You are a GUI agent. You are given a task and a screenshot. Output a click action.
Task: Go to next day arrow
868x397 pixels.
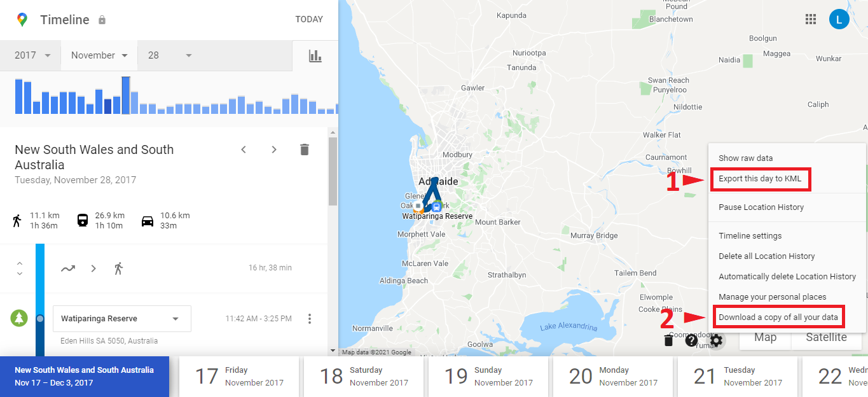[274, 150]
